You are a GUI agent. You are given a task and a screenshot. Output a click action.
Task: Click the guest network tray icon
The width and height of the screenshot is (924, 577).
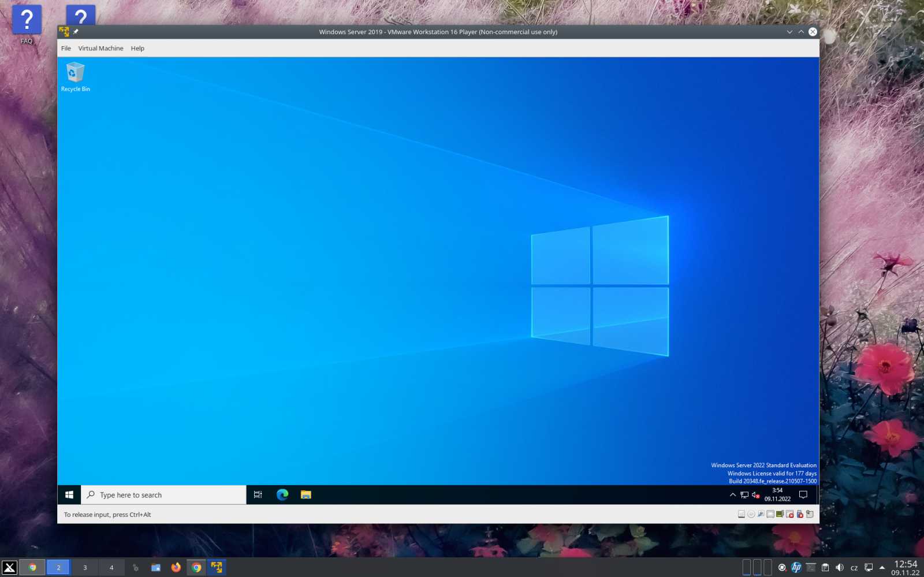744,495
